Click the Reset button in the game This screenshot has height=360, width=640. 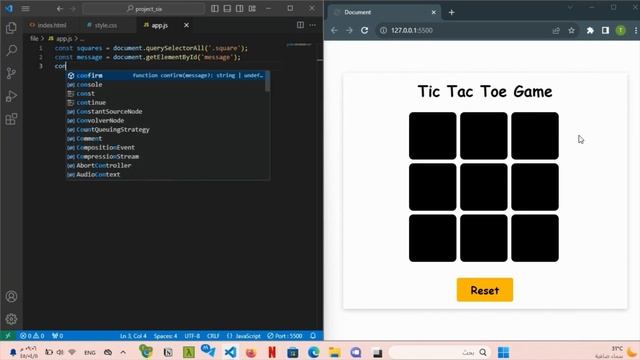pos(484,290)
